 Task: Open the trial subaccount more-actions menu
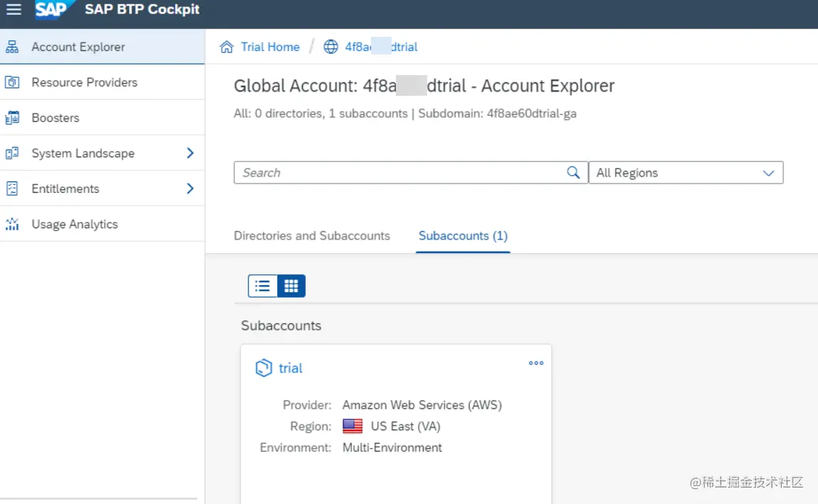coord(536,363)
